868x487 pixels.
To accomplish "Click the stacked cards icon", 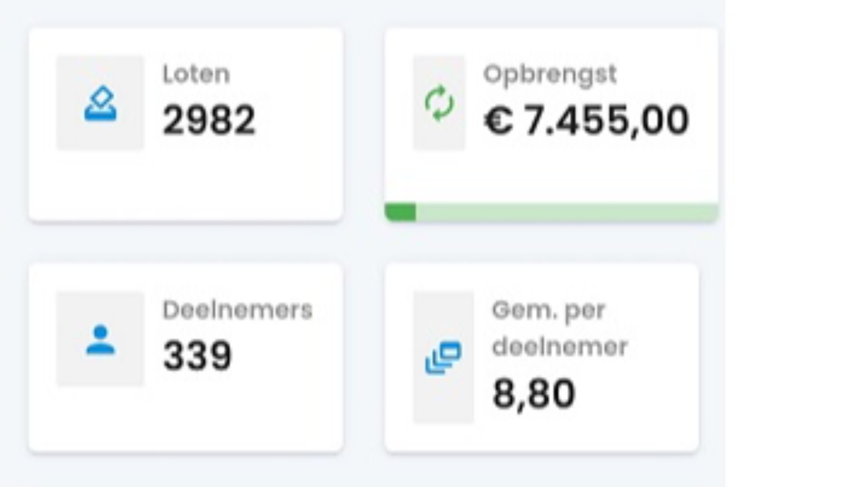I will tap(443, 357).
